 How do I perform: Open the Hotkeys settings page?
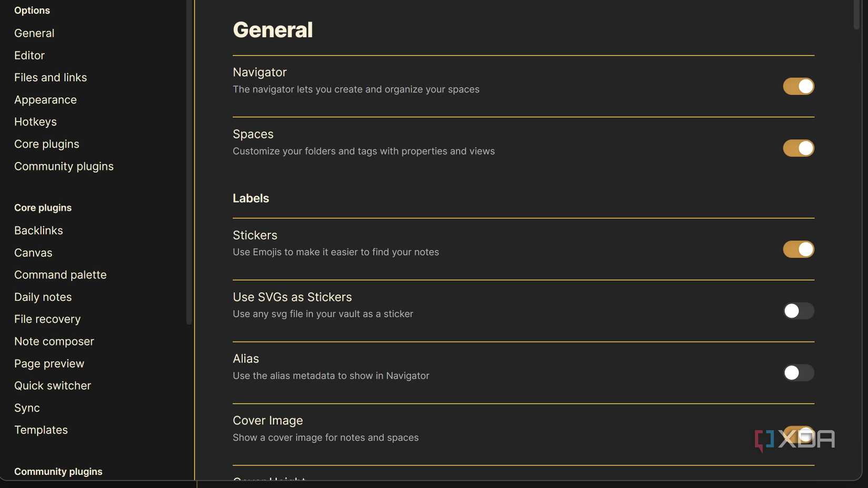(35, 121)
